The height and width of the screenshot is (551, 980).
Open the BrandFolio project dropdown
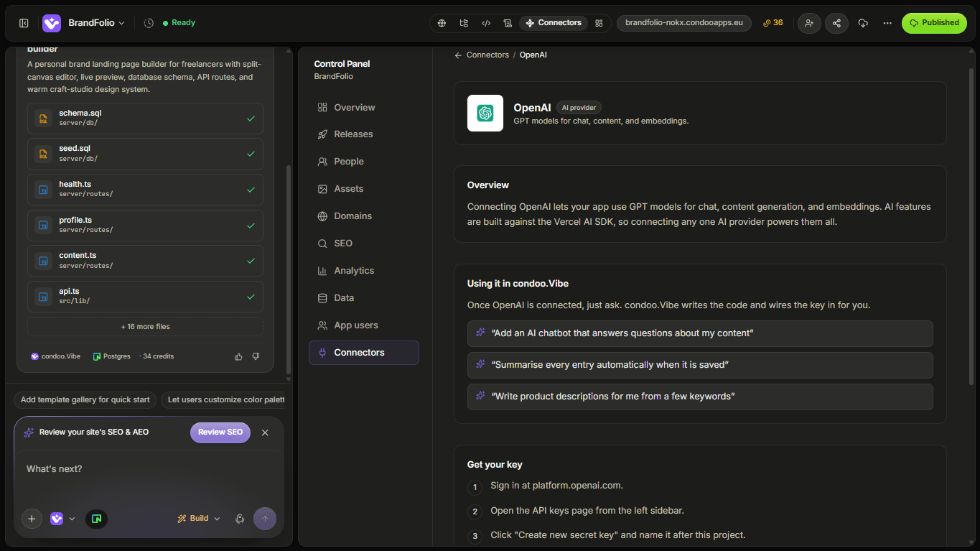(x=96, y=23)
